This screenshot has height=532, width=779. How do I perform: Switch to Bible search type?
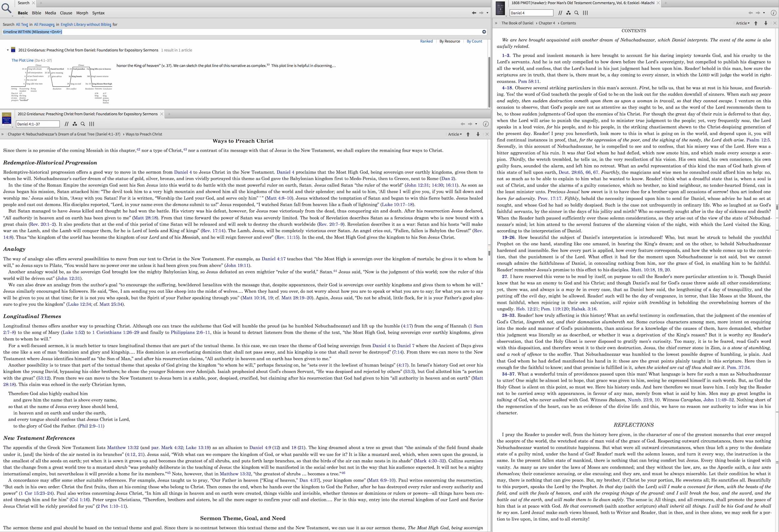(x=37, y=13)
